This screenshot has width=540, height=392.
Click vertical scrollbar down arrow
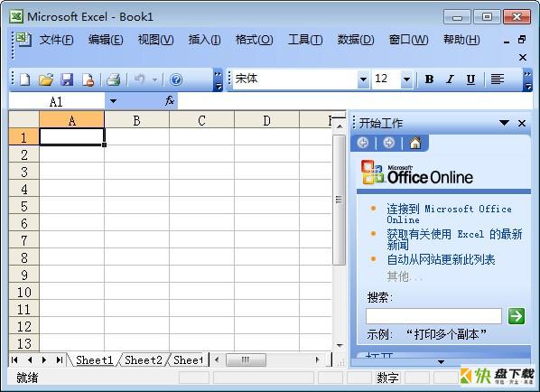[340, 345]
